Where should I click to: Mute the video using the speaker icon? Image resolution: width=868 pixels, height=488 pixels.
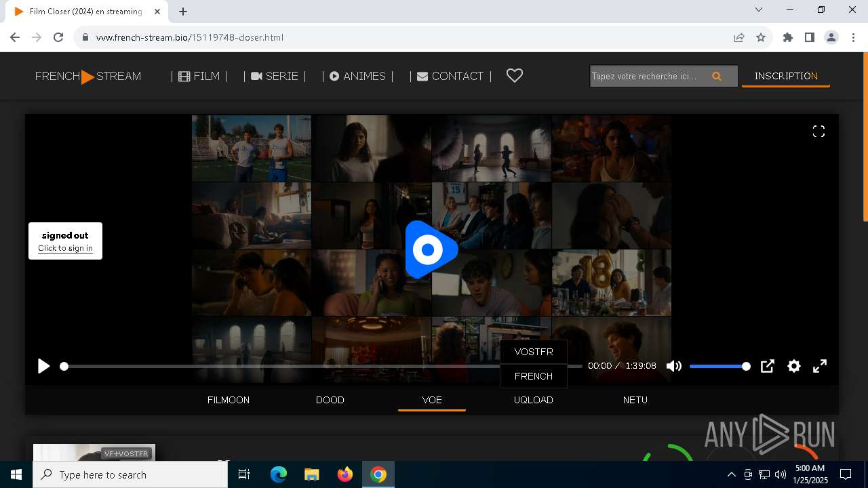click(673, 366)
